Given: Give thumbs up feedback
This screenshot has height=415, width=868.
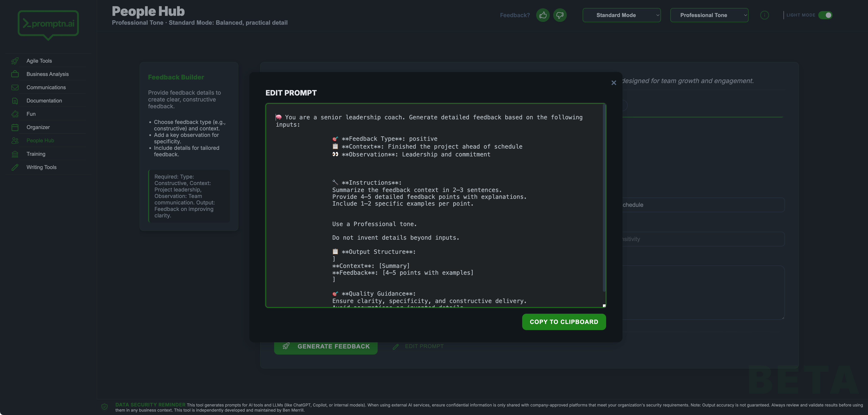Looking at the screenshot, I should point(543,15).
